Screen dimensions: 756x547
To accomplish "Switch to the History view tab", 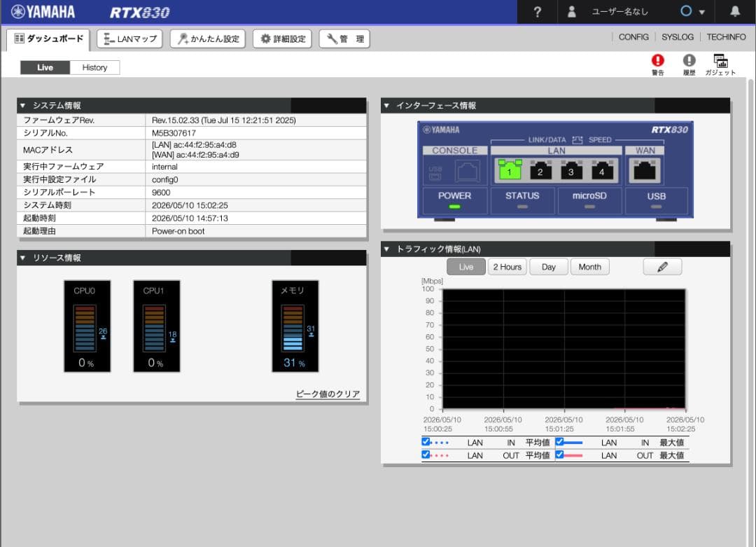I will click(x=94, y=67).
